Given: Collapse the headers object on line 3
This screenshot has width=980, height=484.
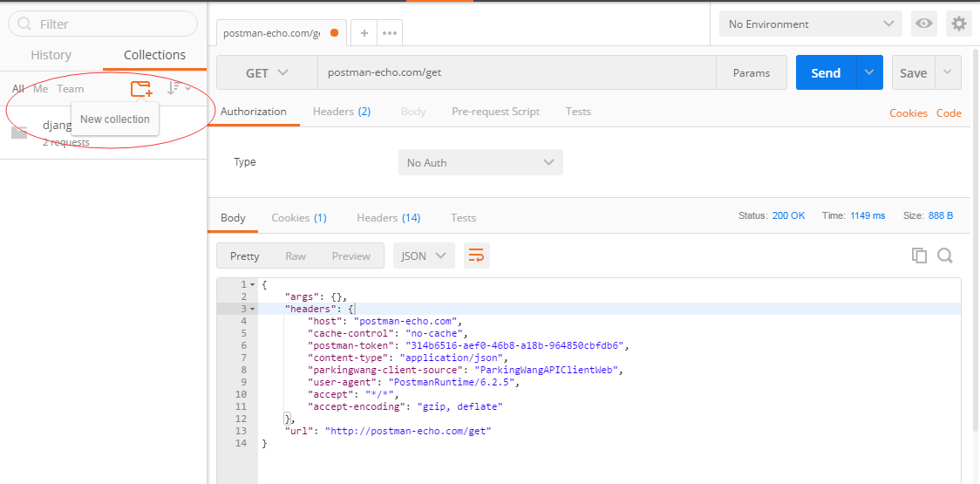Looking at the screenshot, I should click(252, 309).
